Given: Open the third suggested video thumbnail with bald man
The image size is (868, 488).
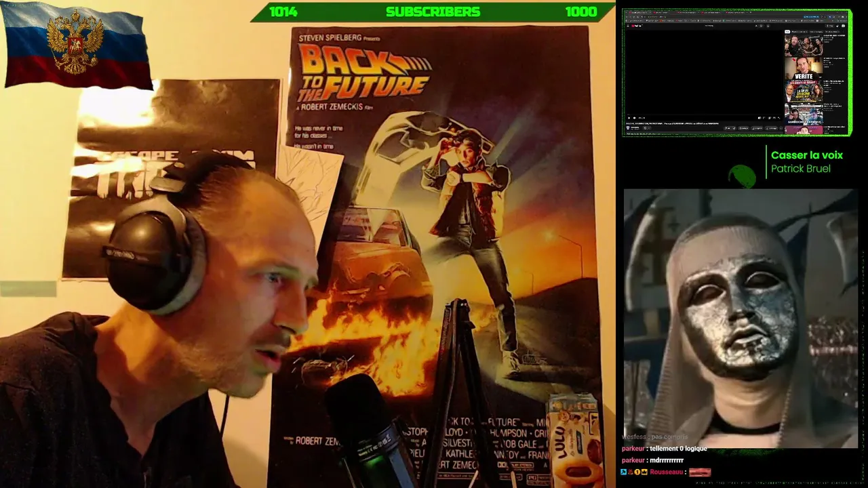Looking at the screenshot, I should [x=804, y=92].
